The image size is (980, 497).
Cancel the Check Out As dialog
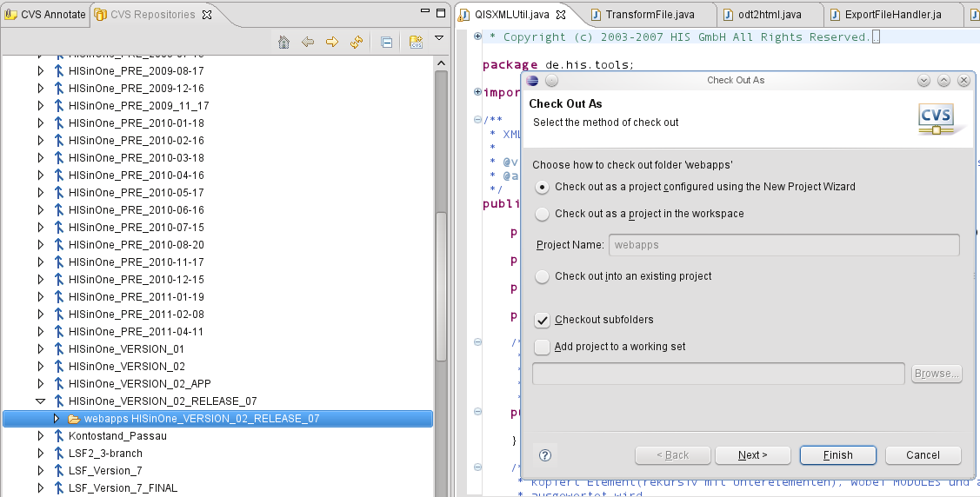(x=923, y=455)
